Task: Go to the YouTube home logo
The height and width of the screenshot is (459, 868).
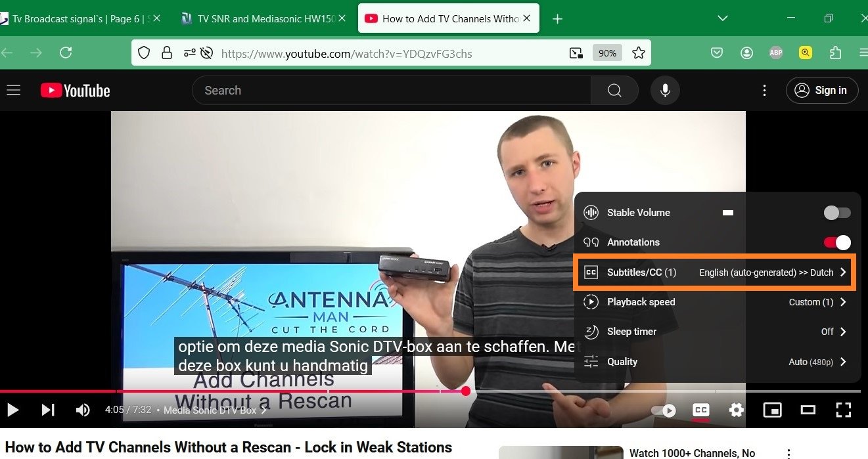Action: pyautogui.click(x=75, y=91)
